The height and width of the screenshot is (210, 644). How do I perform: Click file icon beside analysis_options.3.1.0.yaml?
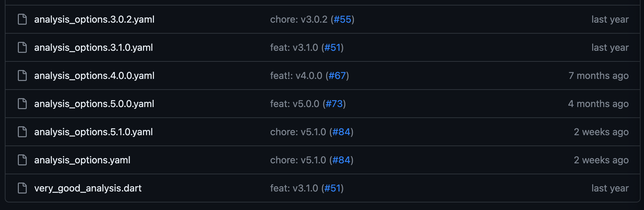[x=22, y=47]
